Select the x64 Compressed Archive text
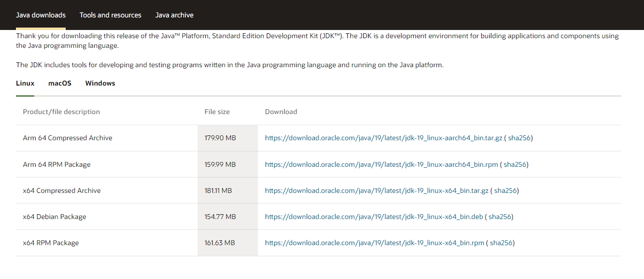The height and width of the screenshot is (279, 644). pos(62,191)
